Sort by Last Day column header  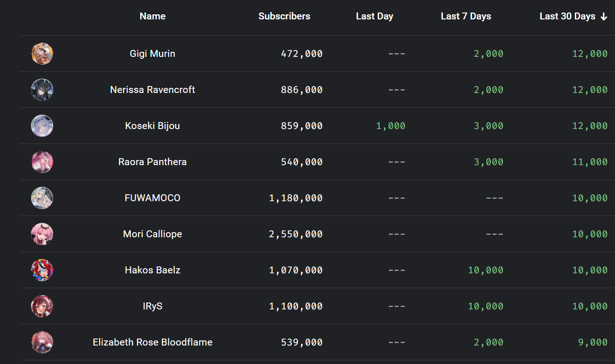pos(374,16)
